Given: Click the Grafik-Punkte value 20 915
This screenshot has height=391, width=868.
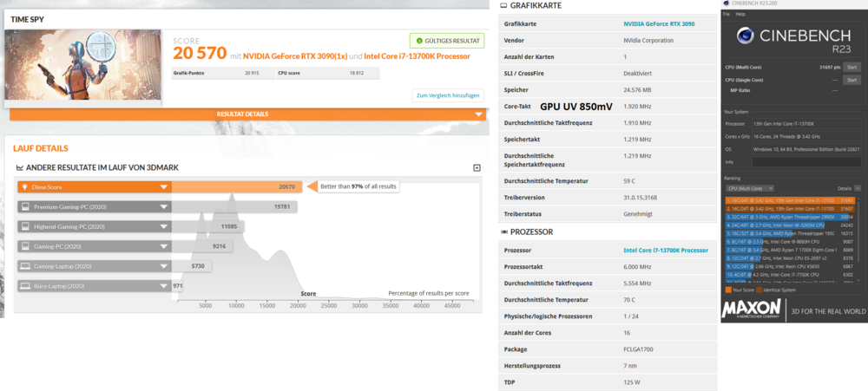Looking at the screenshot, I should (x=252, y=73).
